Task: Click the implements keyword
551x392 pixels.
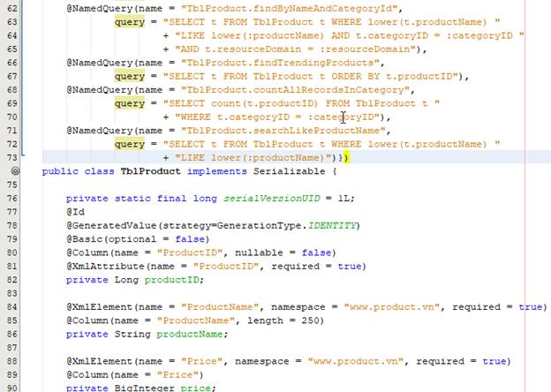Action: 217,171
